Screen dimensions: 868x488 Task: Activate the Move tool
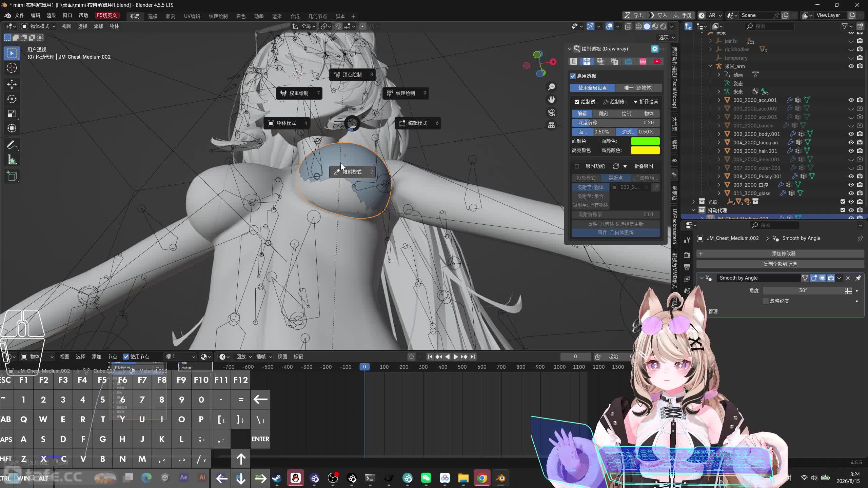click(x=12, y=84)
